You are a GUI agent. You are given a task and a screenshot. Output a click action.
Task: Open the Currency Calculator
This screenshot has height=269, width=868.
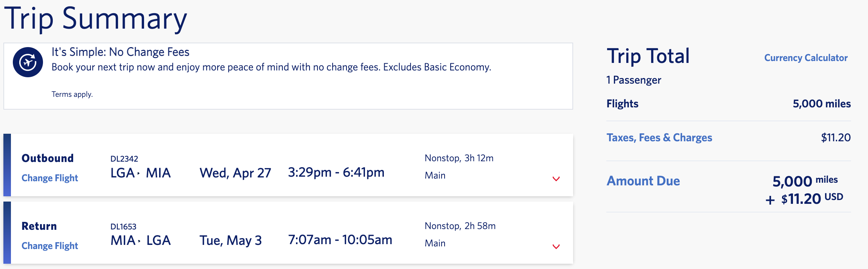point(805,58)
